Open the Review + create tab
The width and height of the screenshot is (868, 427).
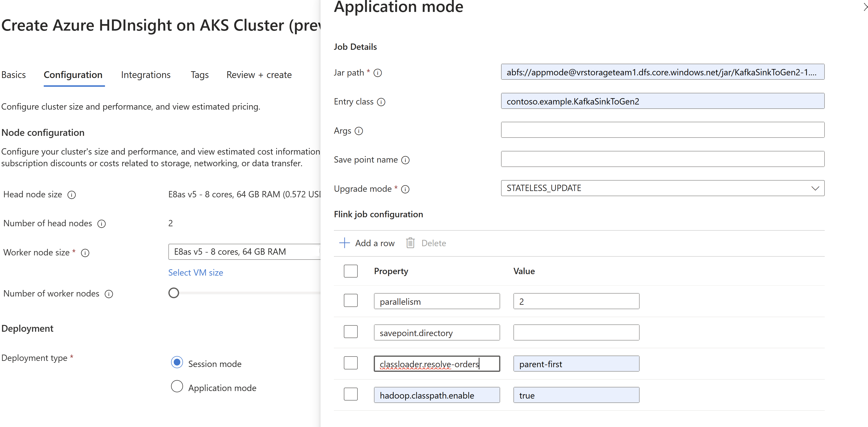[x=259, y=75]
